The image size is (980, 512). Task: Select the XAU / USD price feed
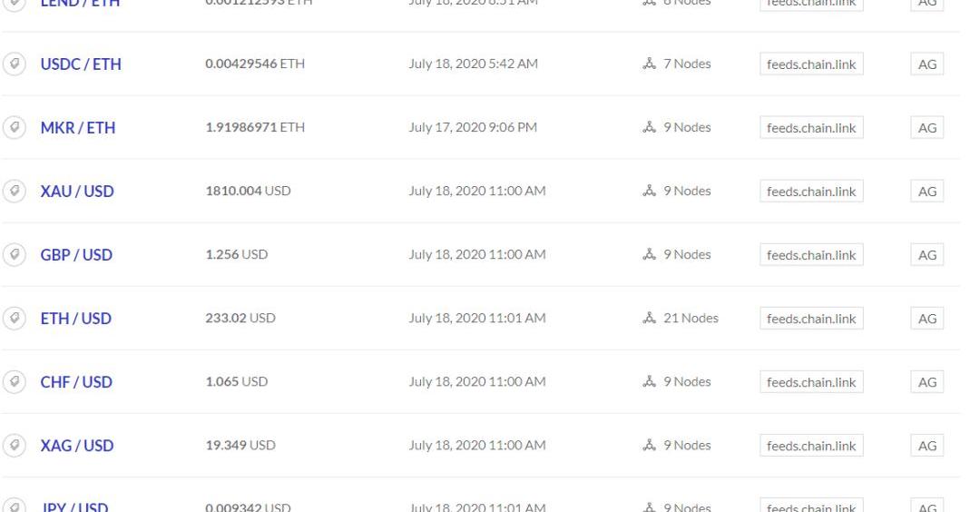coord(77,191)
